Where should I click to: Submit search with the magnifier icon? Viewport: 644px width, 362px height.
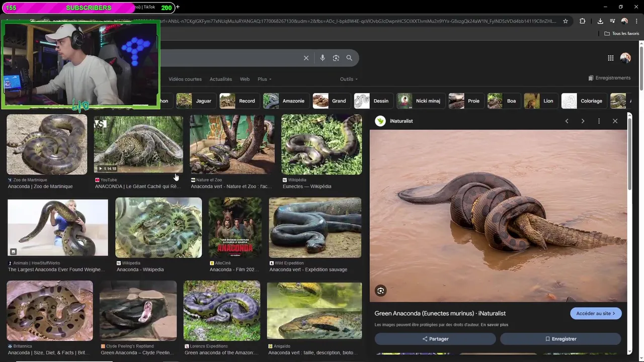(349, 58)
